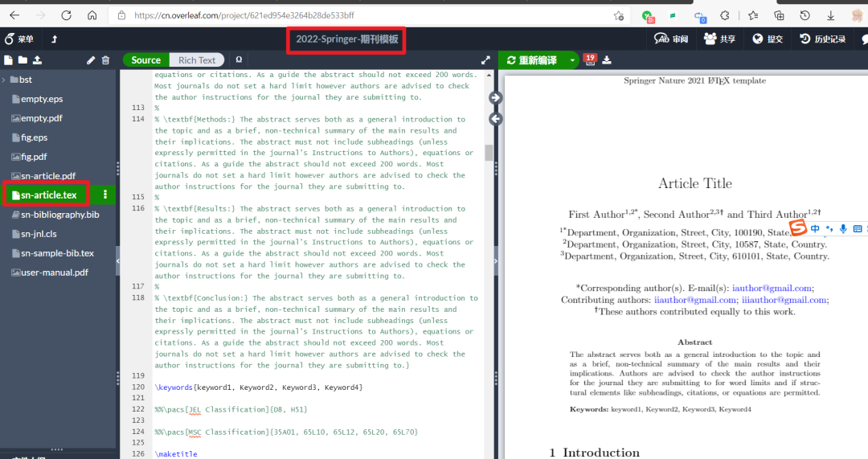Open browser extensions puzzle icon
The image size is (868, 459).
725,15
